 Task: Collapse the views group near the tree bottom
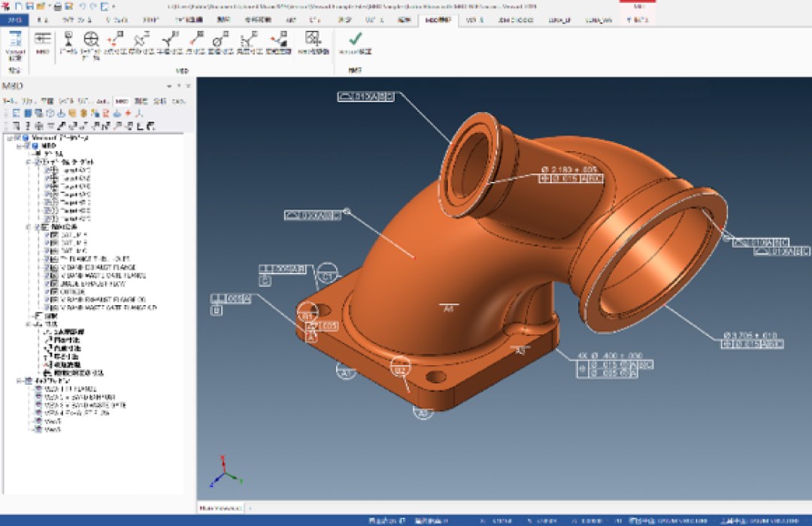(18, 381)
